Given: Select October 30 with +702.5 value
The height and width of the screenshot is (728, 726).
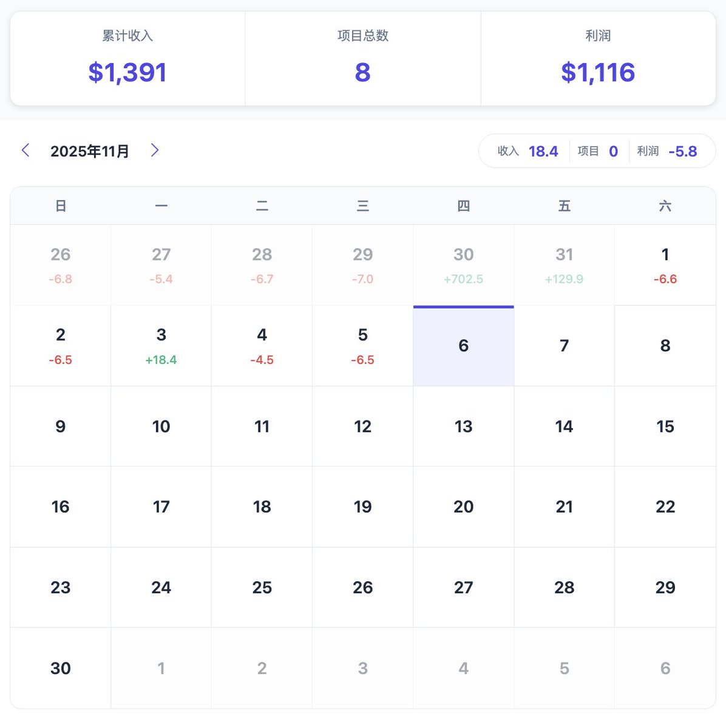Looking at the screenshot, I should 463,265.
